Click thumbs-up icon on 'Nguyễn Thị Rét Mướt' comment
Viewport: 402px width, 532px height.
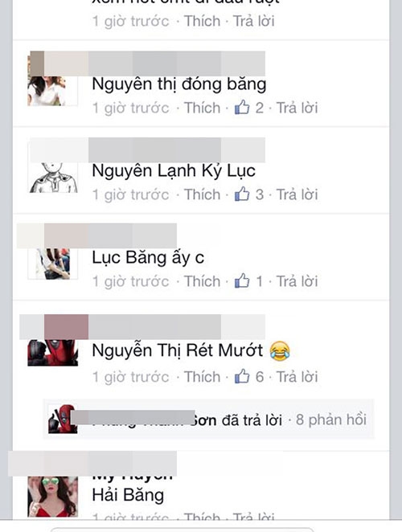242,377
